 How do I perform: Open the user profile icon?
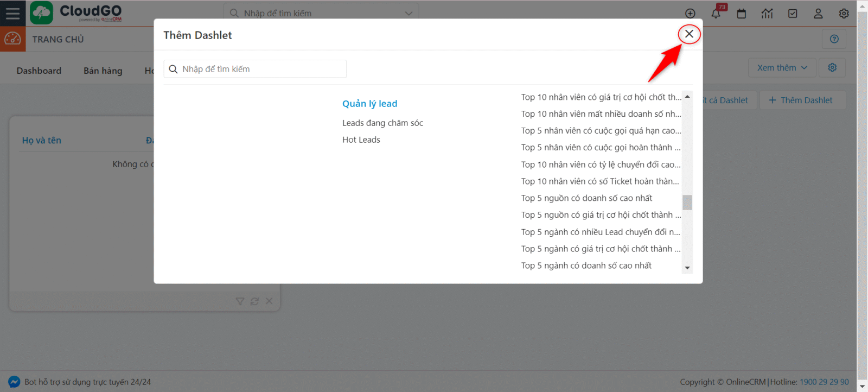[x=818, y=14]
